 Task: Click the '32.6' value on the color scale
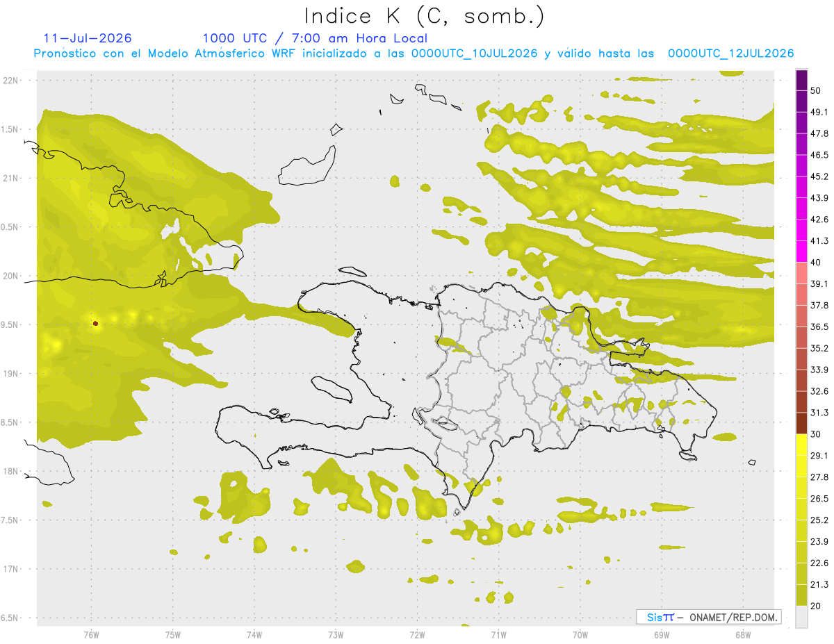point(820,391)
